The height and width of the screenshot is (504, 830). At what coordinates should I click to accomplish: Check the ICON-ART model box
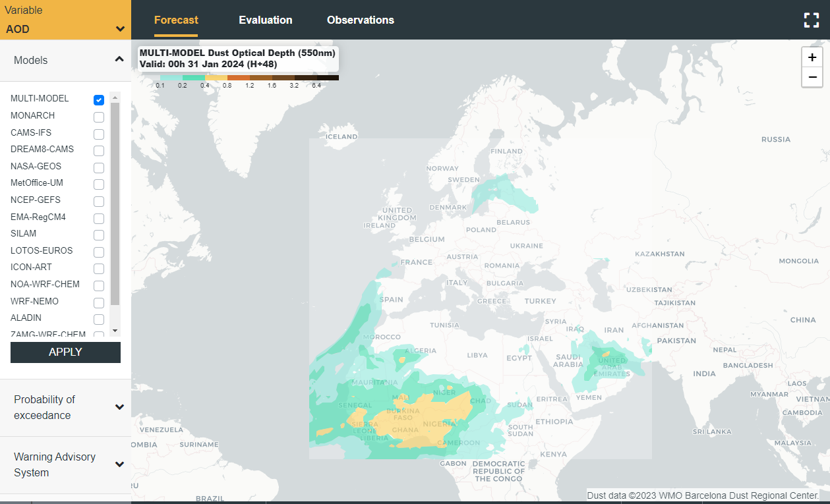click(x=99, y=269)
